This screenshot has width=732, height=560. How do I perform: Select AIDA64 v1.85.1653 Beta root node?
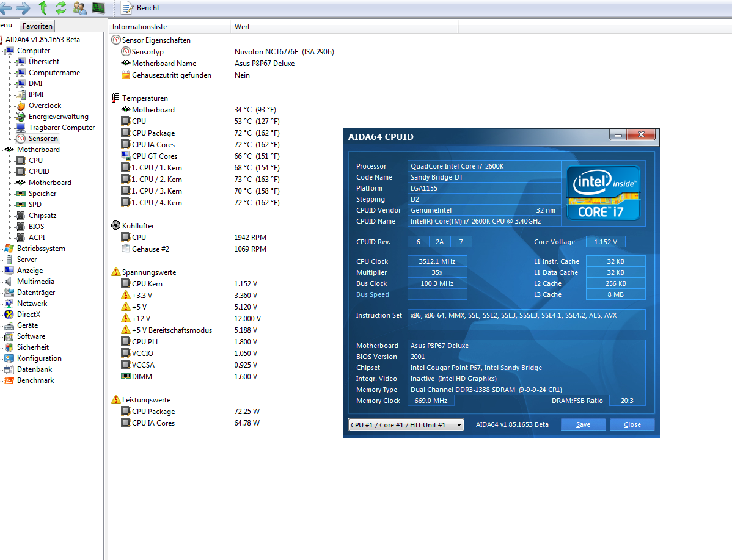[43, 40]
